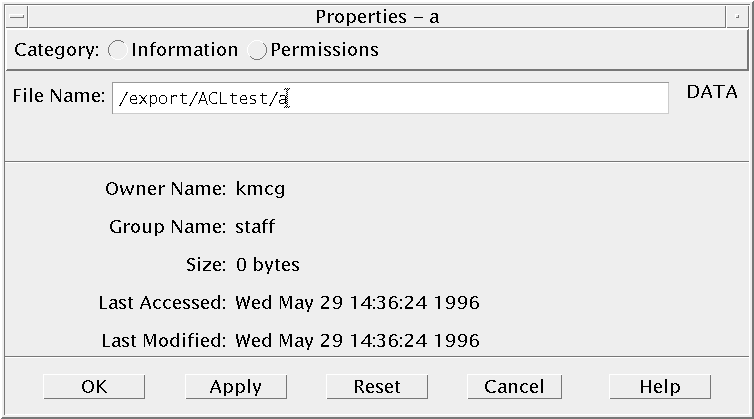Open Help for the Properties dialog
The image size is (754, 419).
[x=659, y=386]
